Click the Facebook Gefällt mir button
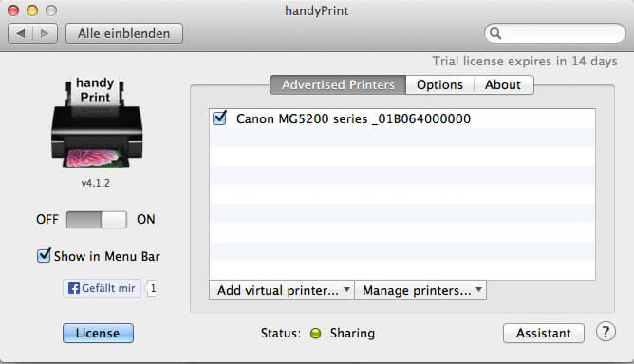The height and width of the screenshot is (364, 634). pos(102,288)
